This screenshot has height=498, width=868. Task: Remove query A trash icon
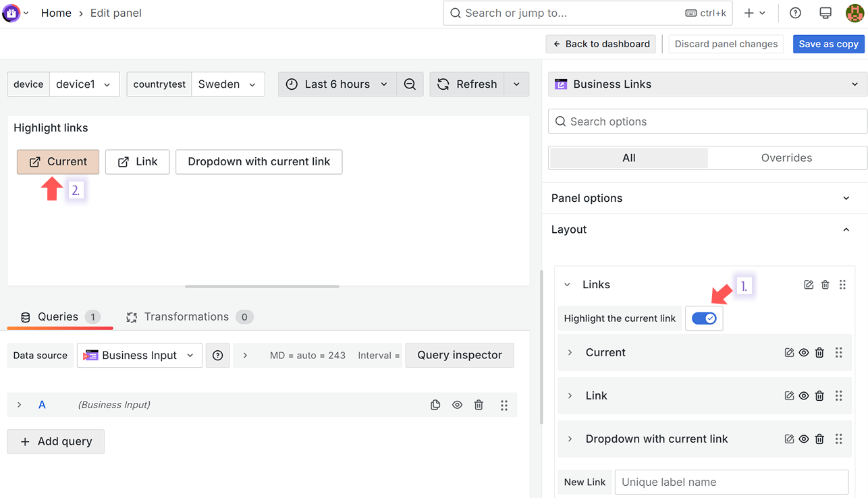(x=479, y=405)
